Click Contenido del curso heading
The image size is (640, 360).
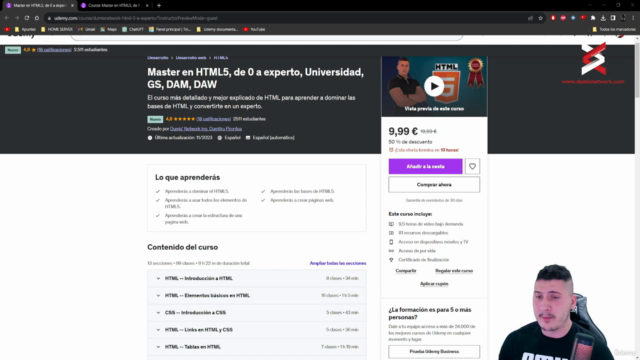182,247
